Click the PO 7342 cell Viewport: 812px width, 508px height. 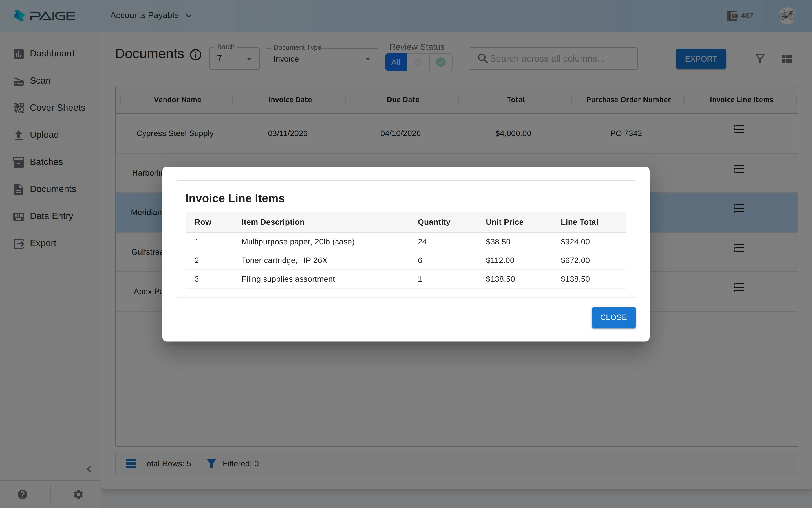[626, 133]
